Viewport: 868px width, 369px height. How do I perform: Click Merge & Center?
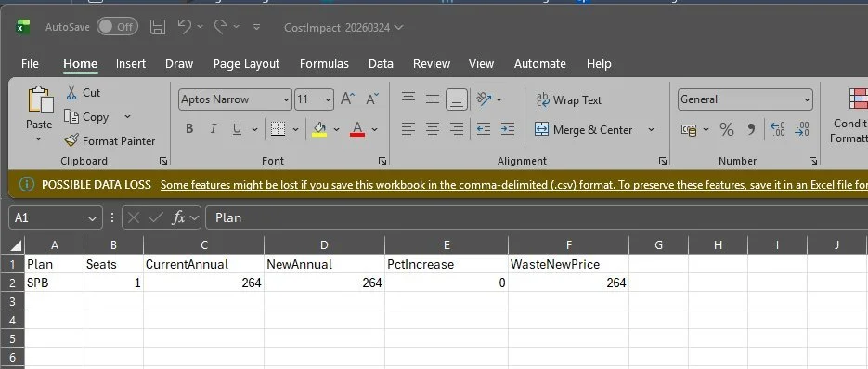(584, 129)
